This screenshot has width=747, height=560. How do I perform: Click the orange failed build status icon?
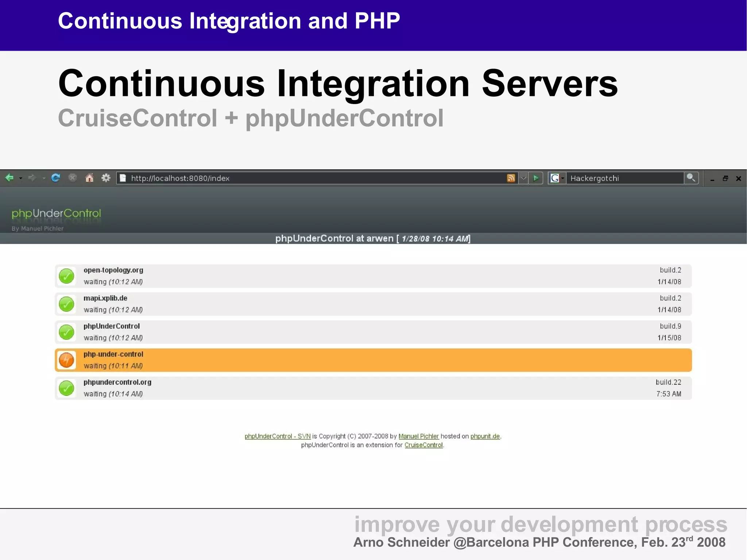tap(66, 360)
